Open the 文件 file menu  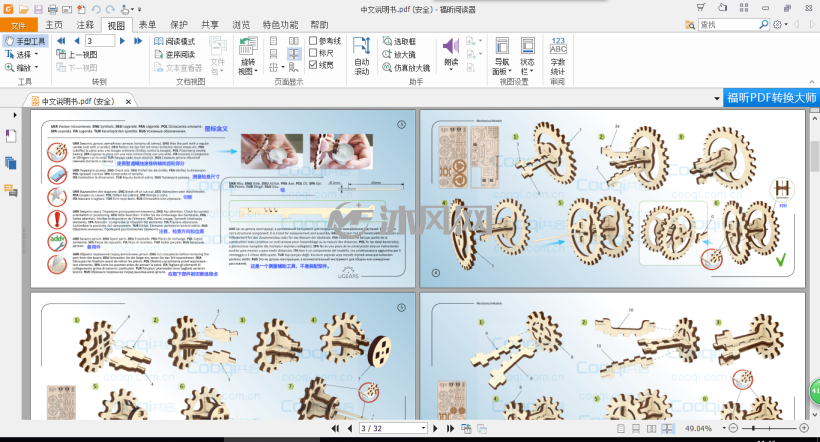[19, 25]
